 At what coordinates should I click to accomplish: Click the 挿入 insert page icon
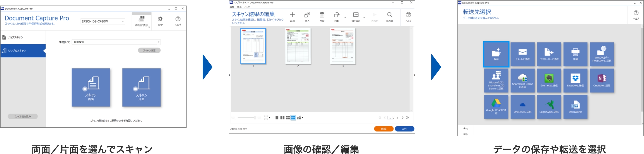click(307, 17)
